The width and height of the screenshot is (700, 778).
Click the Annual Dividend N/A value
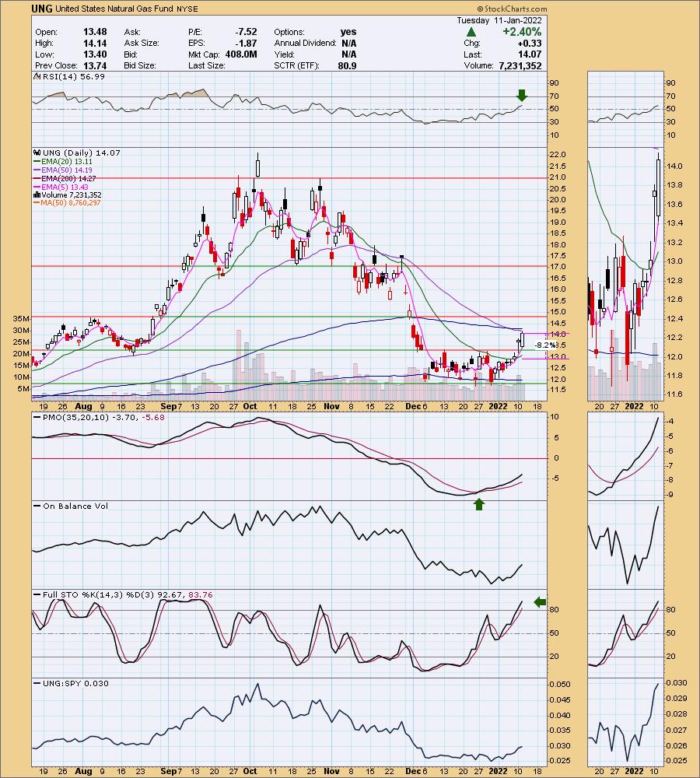(348, 43)
